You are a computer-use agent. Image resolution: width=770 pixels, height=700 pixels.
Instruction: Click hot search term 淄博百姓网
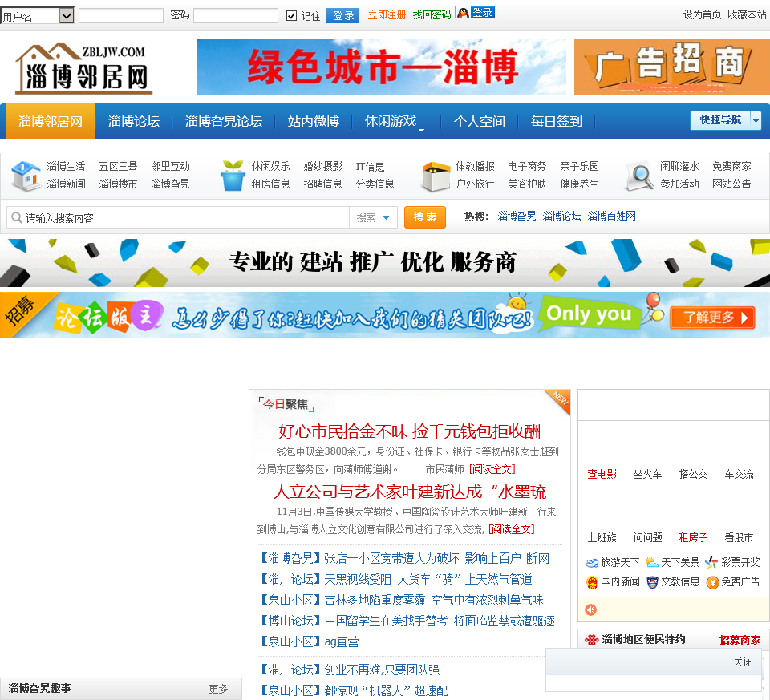pos(611,216)
